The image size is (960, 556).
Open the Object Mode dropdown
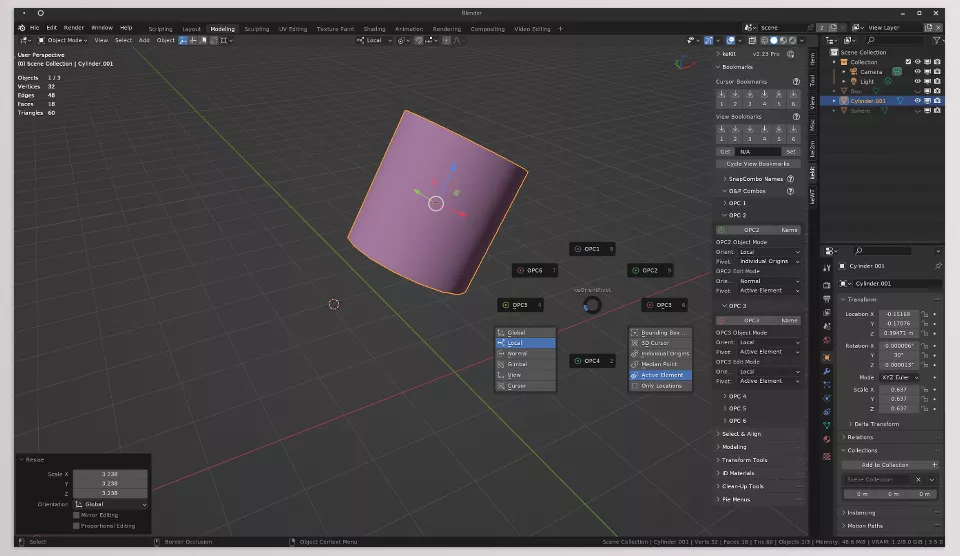pyautogui.click(x=62, y=40)
